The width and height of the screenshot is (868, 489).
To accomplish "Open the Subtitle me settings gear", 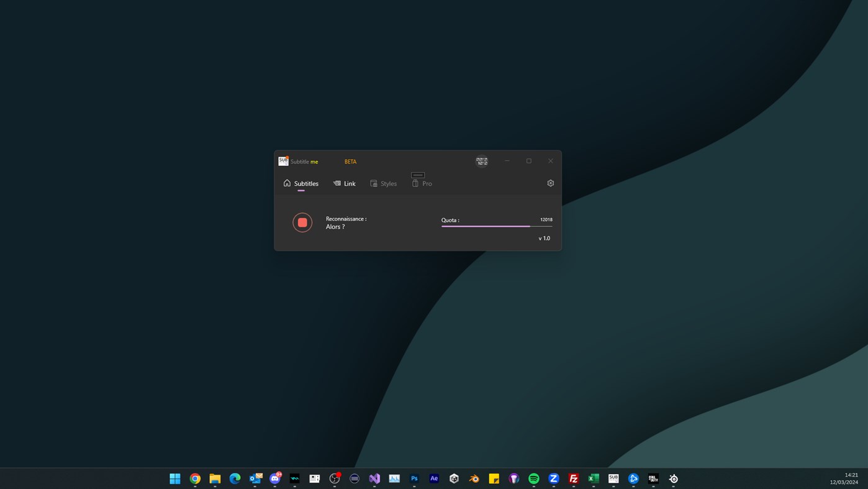I will (x=549, y=183).
